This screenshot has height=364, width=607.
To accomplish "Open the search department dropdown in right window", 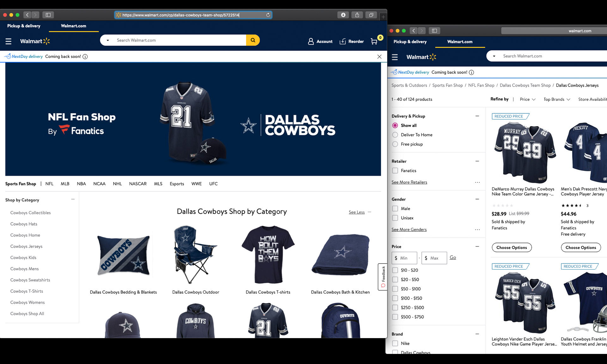I will point(494,56).
